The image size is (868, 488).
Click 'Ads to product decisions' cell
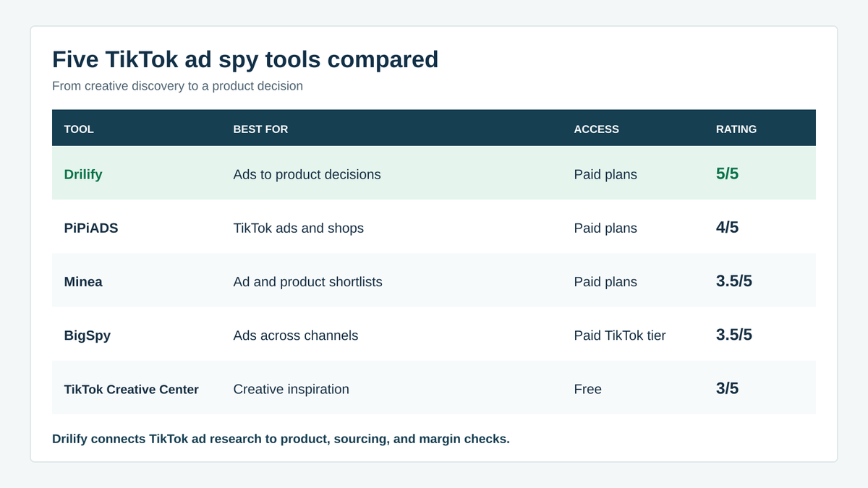click(x=307, y=174)
